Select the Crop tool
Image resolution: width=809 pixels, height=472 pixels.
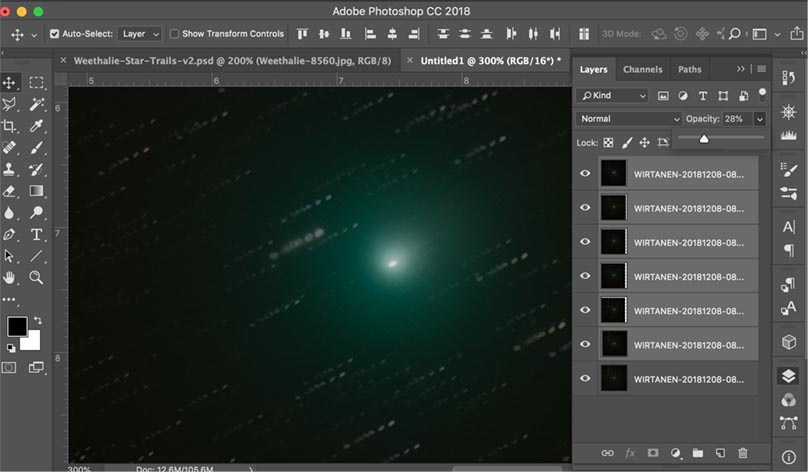(x=10, y=126)
